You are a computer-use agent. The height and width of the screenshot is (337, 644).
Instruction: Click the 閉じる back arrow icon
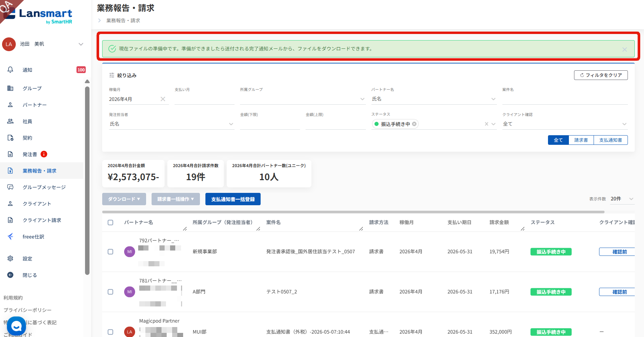pyautogui.click(x=10, y=275)
